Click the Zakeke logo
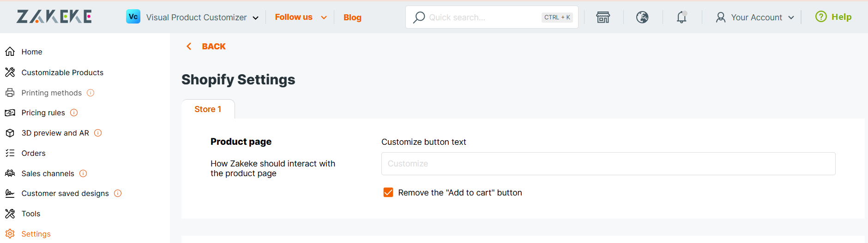The image size is (868, 243). point(54,17)
